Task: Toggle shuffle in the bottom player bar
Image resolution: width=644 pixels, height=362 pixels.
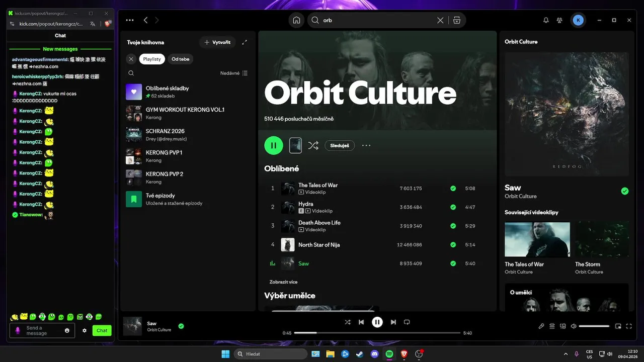Action: click(x=347, y=322)
